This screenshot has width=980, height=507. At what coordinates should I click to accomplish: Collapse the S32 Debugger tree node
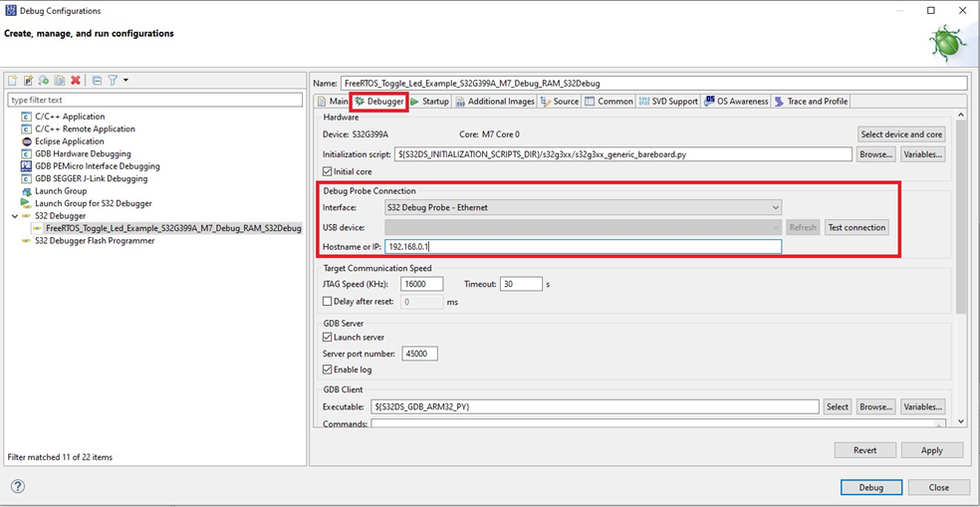click(x=14, y=216)
